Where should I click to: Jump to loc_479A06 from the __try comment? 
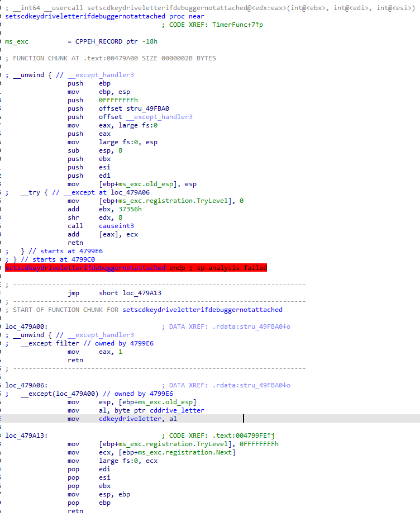tap(130, 192)
